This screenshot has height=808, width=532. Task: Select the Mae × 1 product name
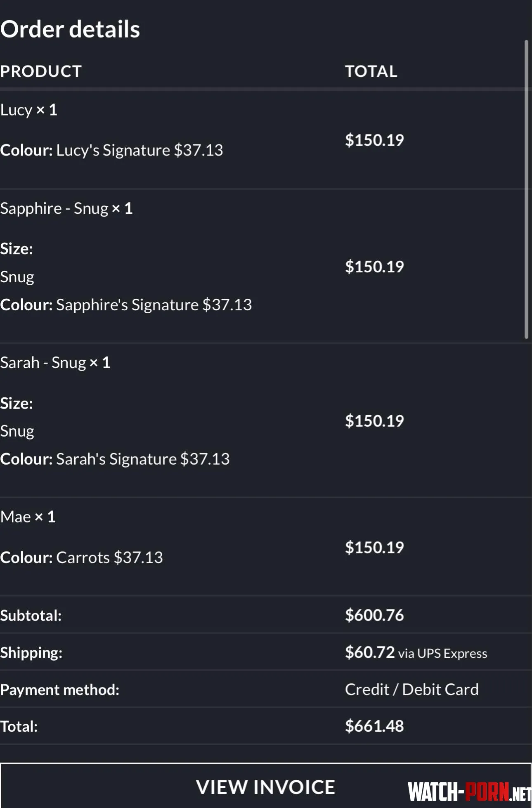click(28, 517)
